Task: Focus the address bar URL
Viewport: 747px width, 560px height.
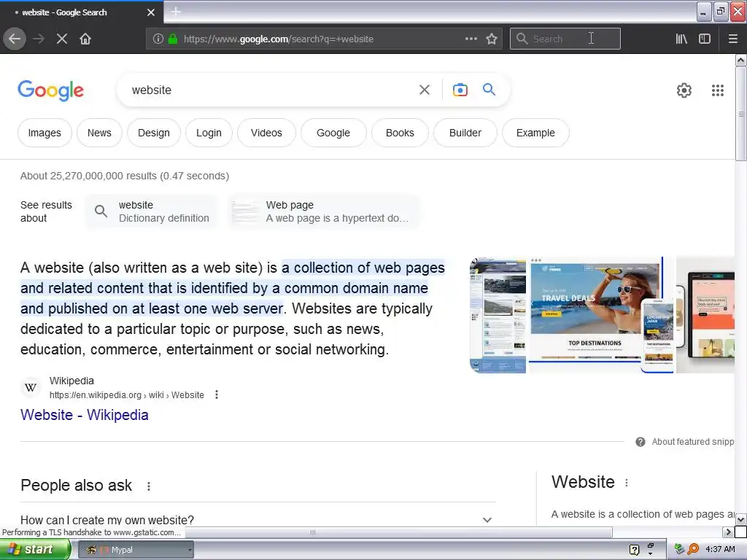Action: [x=278, y=39]
